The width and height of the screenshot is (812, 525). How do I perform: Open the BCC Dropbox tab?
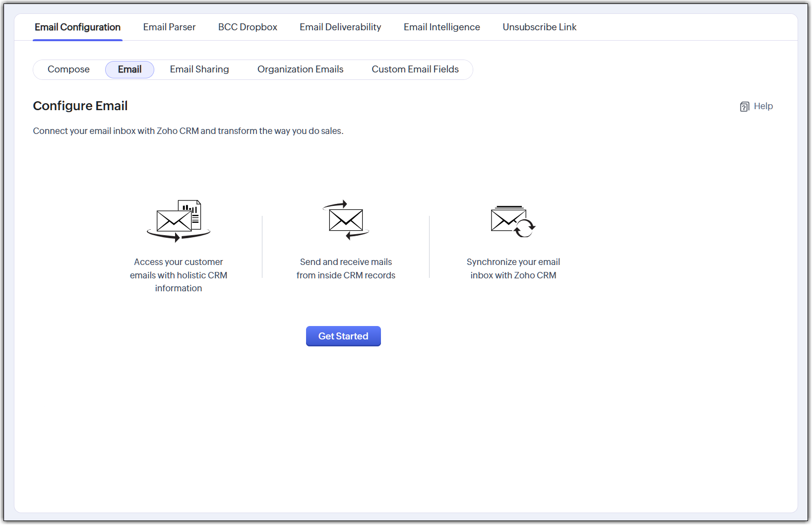pyautogui.click(x=248, y=27)
